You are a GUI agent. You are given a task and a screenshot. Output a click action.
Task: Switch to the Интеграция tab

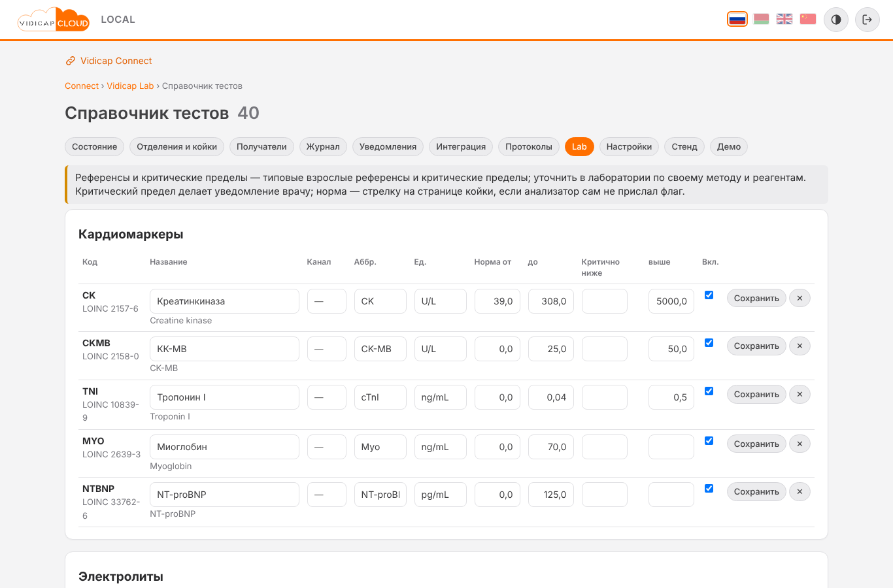coord(461,146)
